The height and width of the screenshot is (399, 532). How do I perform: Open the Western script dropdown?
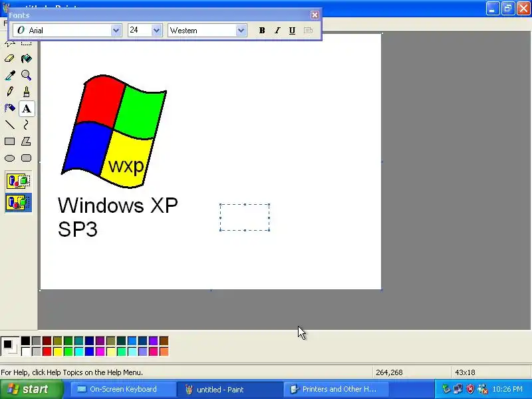241,30
